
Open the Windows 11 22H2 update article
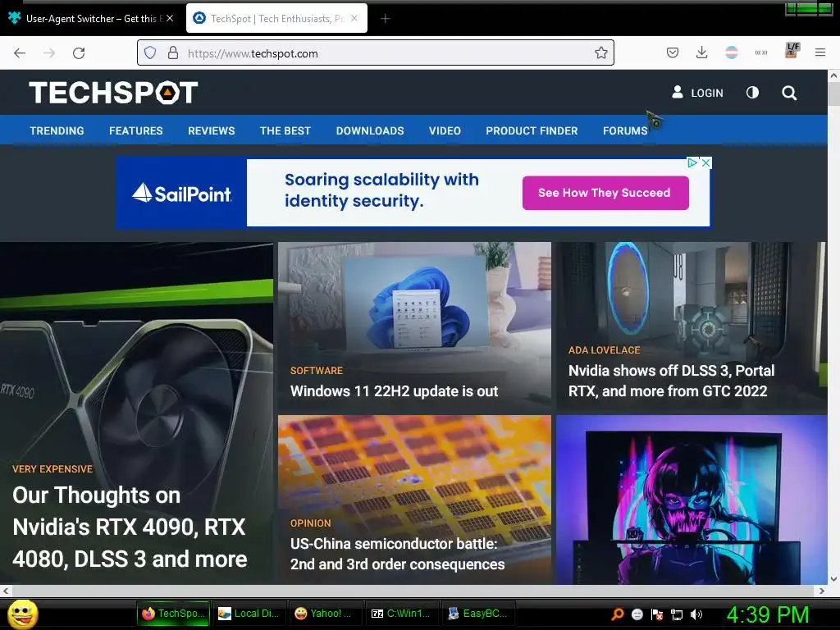[395, 391]
